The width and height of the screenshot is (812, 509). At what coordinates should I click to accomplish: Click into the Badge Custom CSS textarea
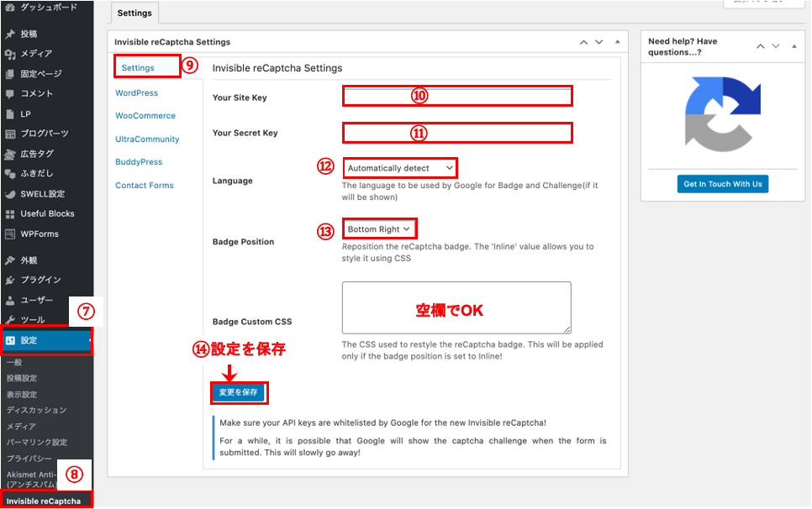point(456,307)
